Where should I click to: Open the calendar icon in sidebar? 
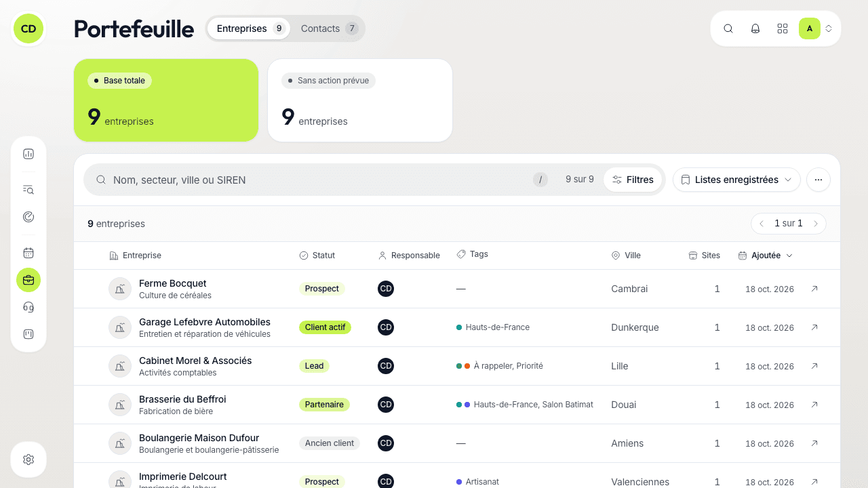click(x=28, y=253)
